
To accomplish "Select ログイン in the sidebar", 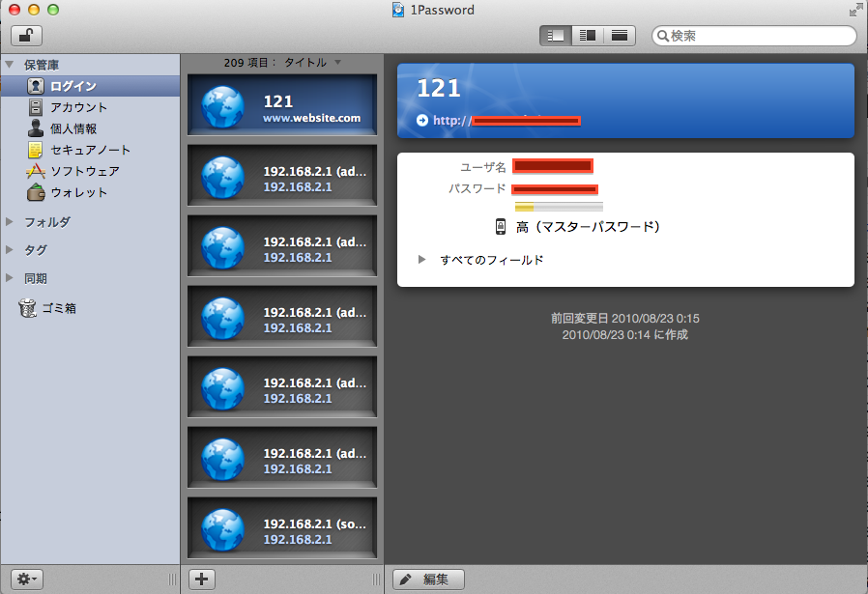I will coord(90,86).
